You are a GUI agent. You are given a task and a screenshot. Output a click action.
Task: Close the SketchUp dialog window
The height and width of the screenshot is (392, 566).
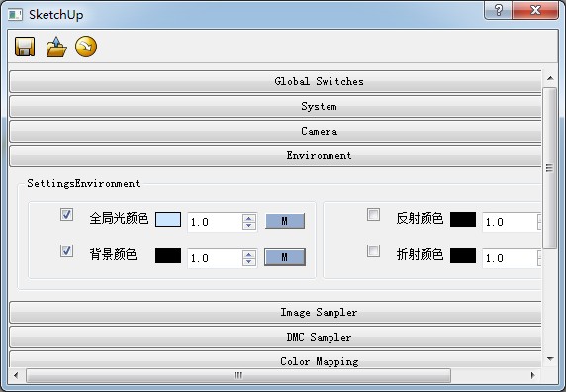[x=535, y=10]
